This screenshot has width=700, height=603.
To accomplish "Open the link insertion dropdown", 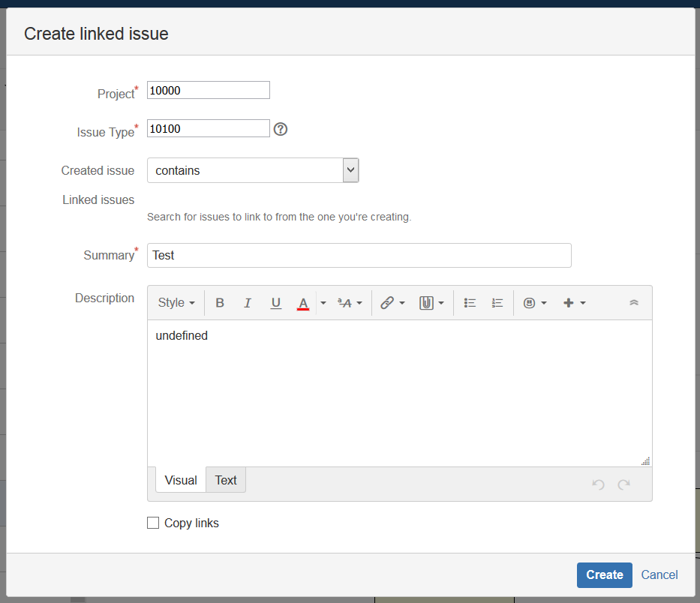I will (392, 303).
